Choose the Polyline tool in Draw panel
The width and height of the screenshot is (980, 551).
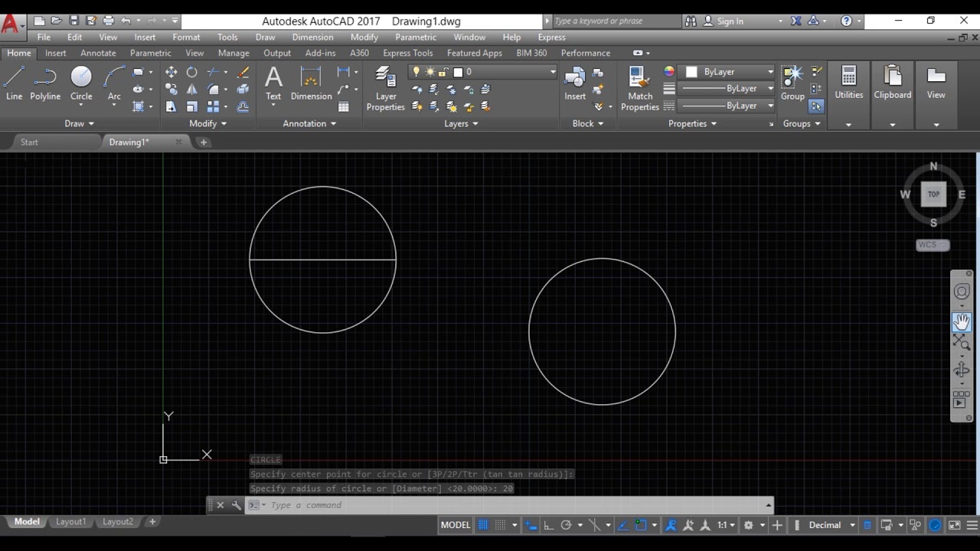tap(45, 83)
